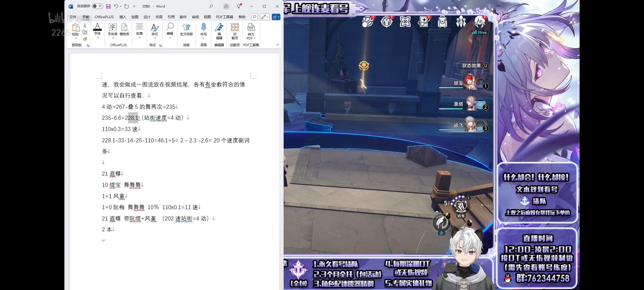The height and width of the screenshot is (290, 644).
Task: Switch to the 审阅 tab
Action: [195, 17]
